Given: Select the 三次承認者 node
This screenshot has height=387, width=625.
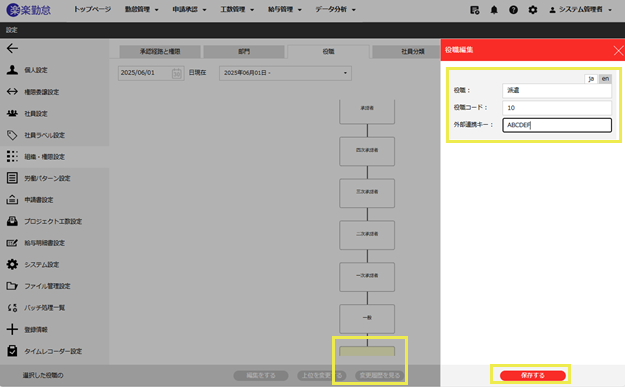Looking at the screenshot, I should coord(367,193).
